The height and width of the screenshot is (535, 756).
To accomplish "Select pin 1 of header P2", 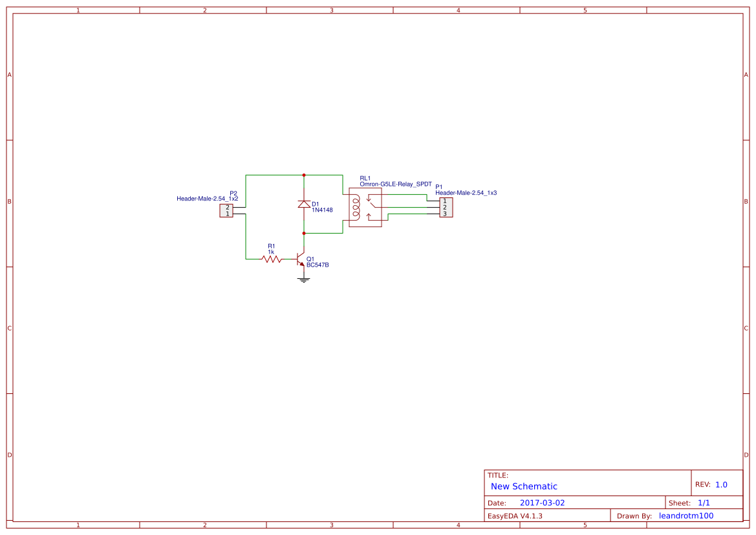I will [x=227, y=213].
